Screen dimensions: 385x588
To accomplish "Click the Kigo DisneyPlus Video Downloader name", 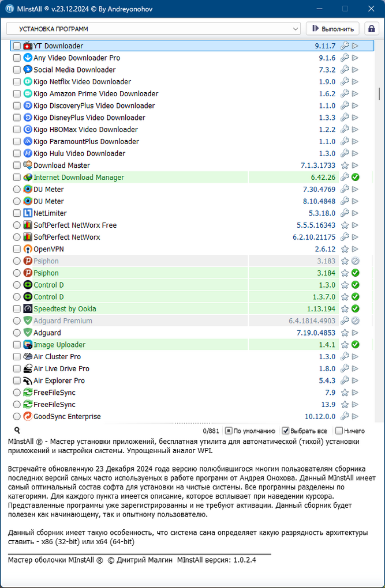I will pos(89,118).
